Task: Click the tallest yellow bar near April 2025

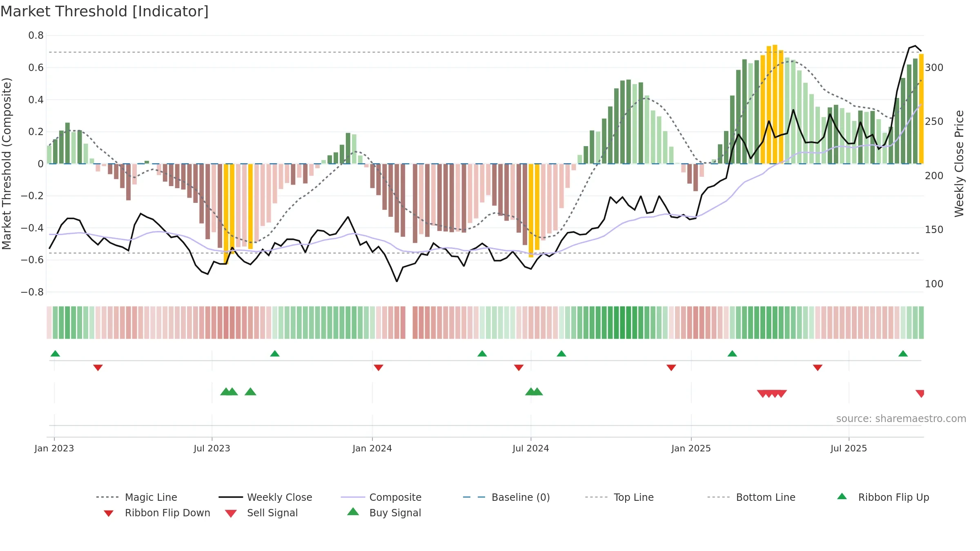Action: pyautogui.click(x=775, y=104)
